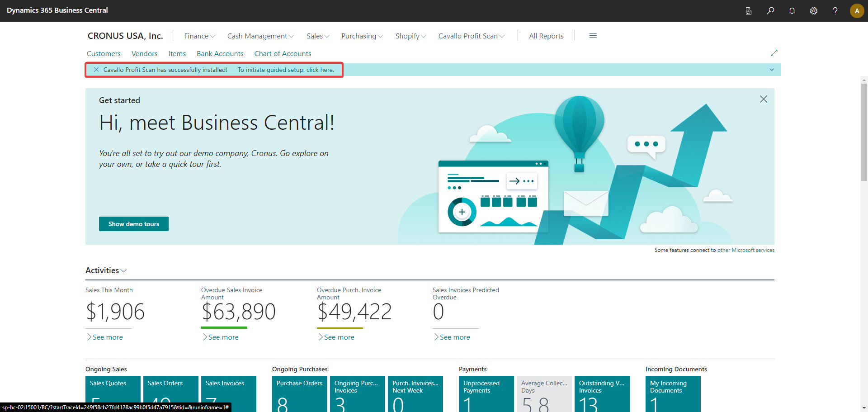Open the notifications bell
The image size is (868, 412).
tap(792, 11)
